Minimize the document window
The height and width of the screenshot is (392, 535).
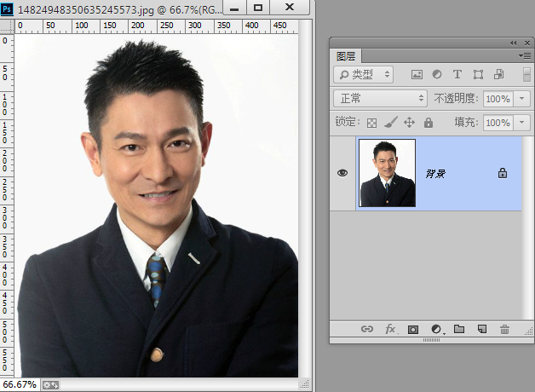click(x=234, y=8)
